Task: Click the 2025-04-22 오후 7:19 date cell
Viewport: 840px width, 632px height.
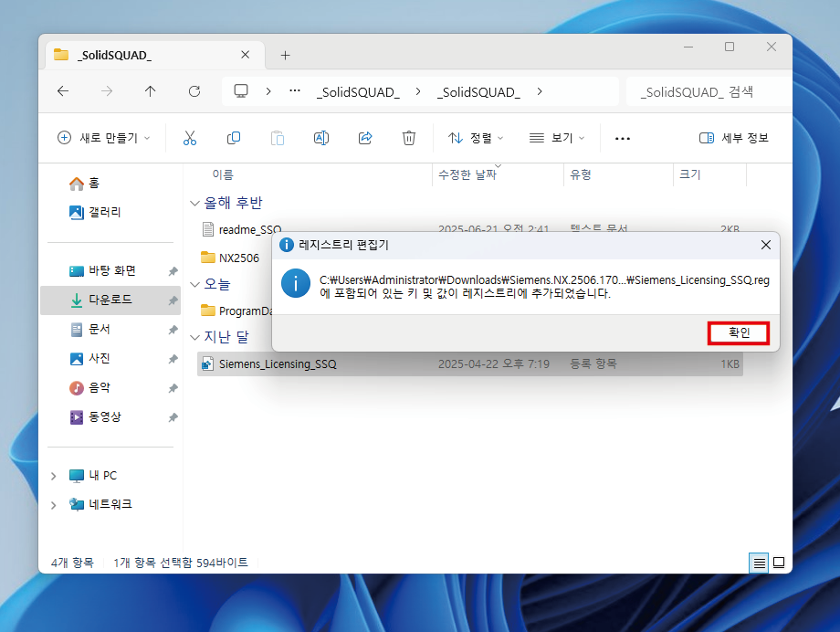Action: pos(494,364)
